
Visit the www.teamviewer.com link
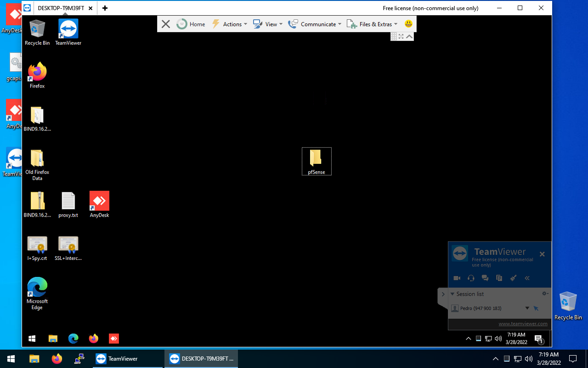point(523,323)
